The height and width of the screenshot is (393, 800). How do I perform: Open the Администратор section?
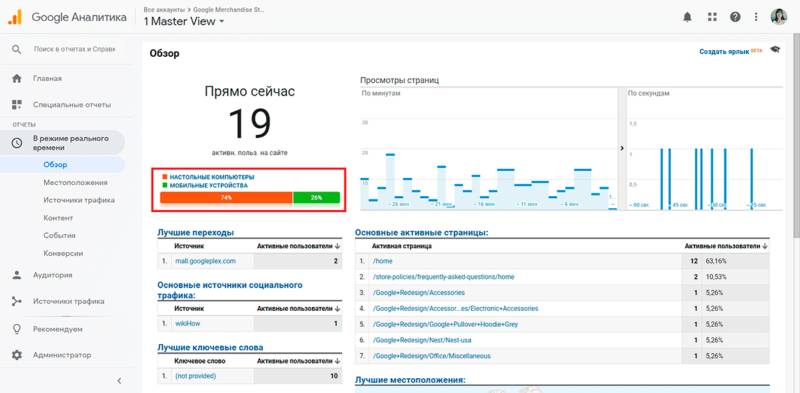62,355
